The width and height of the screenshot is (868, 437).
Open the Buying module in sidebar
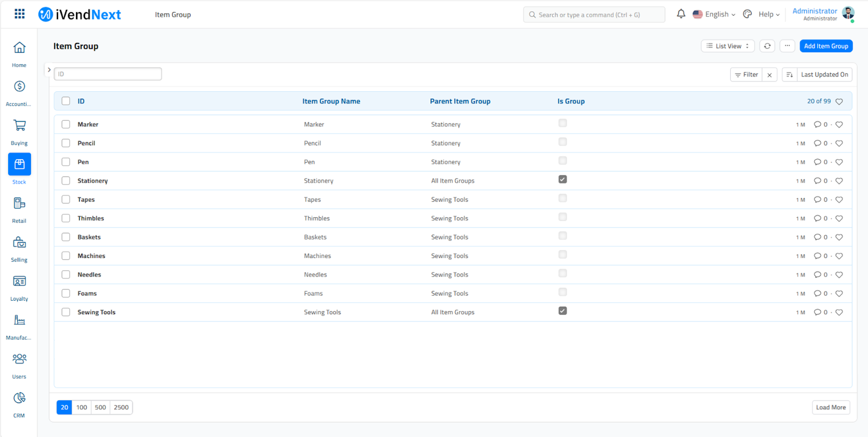coord(20,126)
